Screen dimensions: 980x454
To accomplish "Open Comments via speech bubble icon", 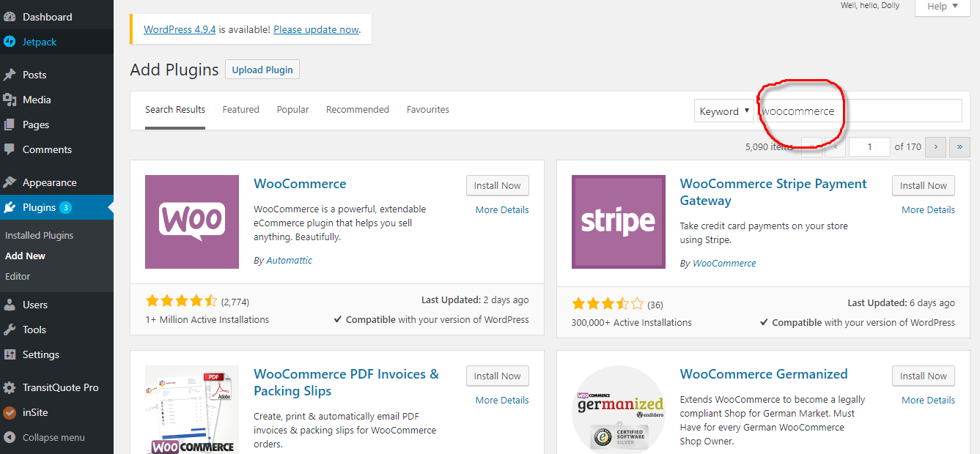I will (10, 149).
